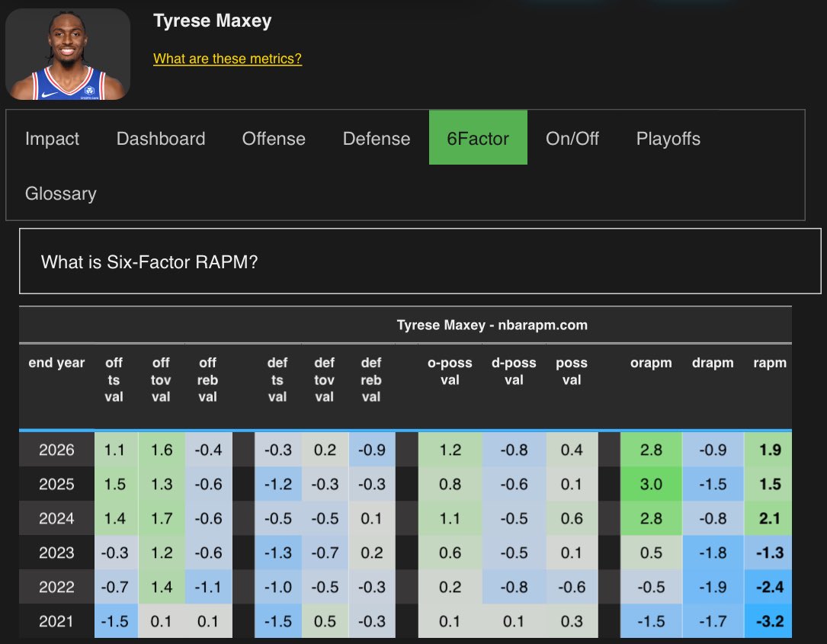Click the -1.3 rapm cell for 2023
Viewport: 827px width, 644px height.
pyautogui.click(x=768, y=553)
